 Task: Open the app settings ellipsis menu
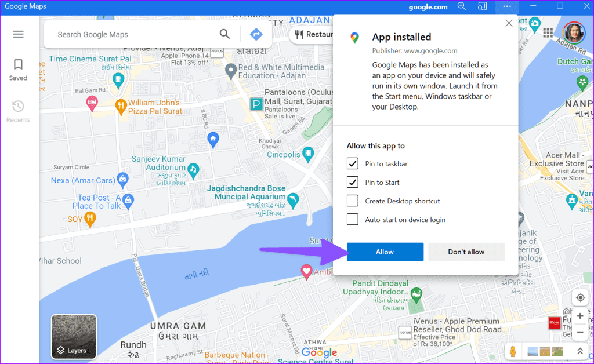pos(506,6)
